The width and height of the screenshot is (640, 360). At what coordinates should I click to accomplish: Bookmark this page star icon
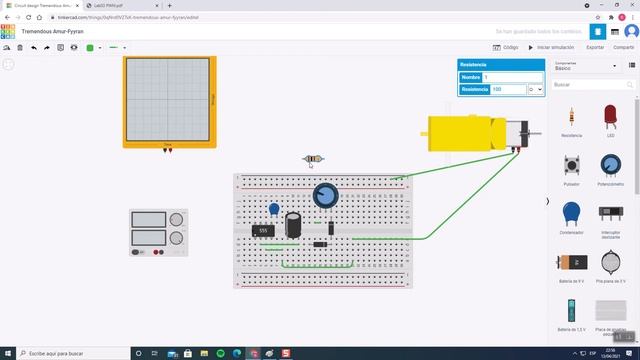coord(598,18)
